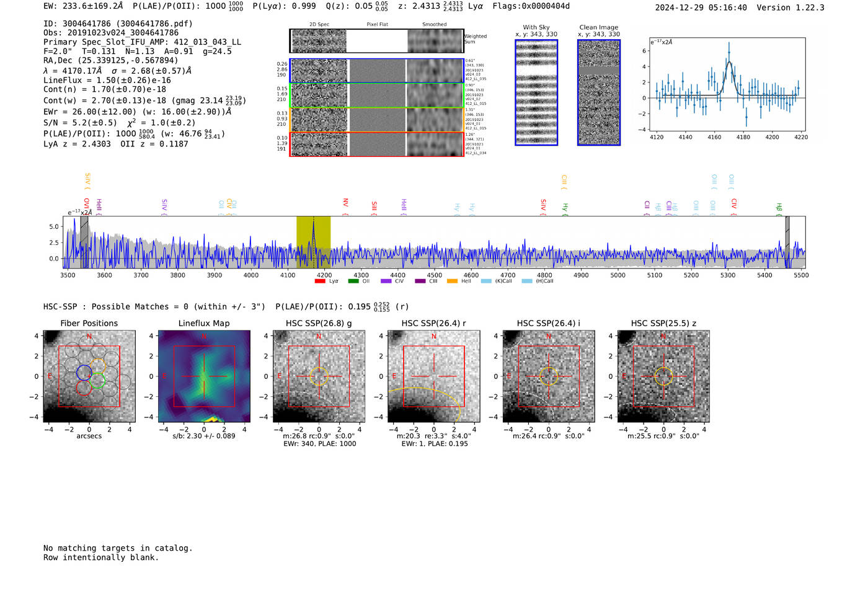Click the gray hatched band near 5460Å
The height and width of the screenshot is (591, 868).
[x=787, y=242]
